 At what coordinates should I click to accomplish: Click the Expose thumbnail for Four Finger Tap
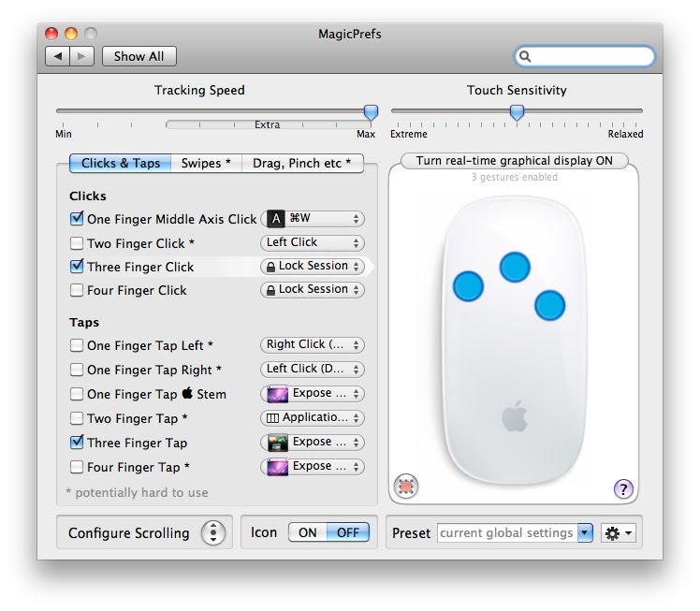277,467
